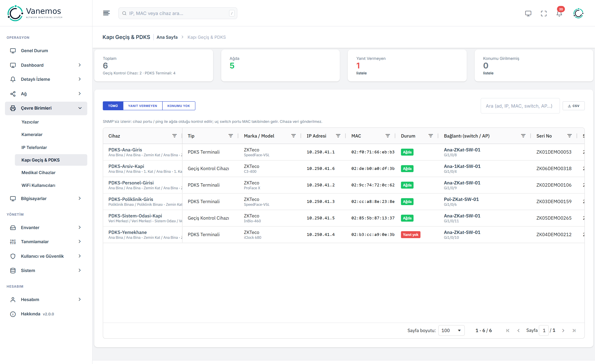Screen dimensions: 595x364
Task: Select the YANIT VERMEYEN filter tab
Action: pos(143,106)
